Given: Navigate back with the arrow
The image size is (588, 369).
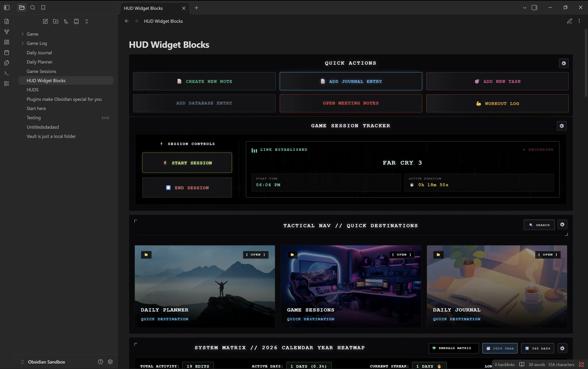Looking at the screenshot, I should (x=127, y=21).
